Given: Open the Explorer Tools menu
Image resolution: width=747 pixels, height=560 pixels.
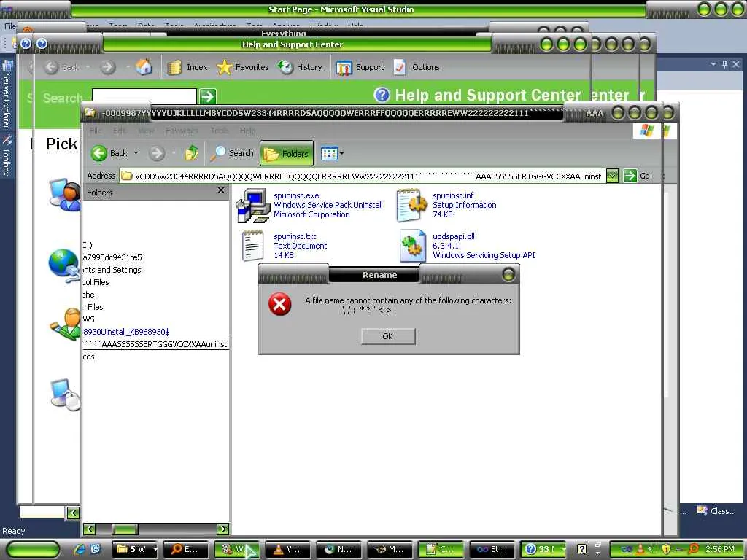Looking at the screenshot, I should pos(220,131).
